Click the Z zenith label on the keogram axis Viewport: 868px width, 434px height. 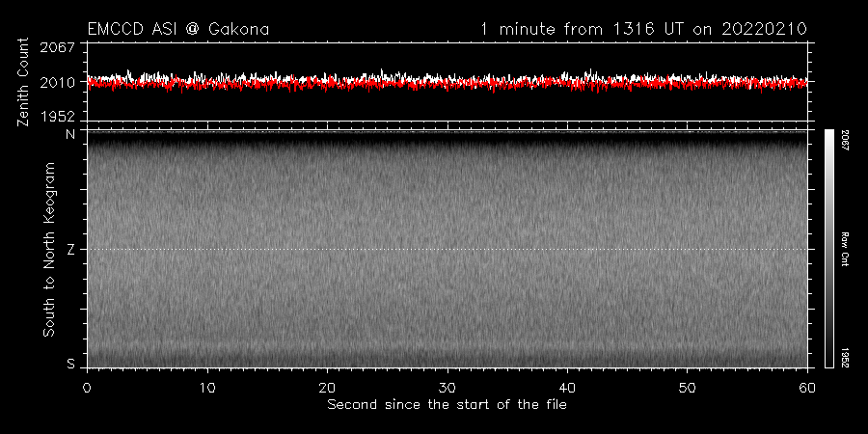pyautogui.click(x=70, y=249)
